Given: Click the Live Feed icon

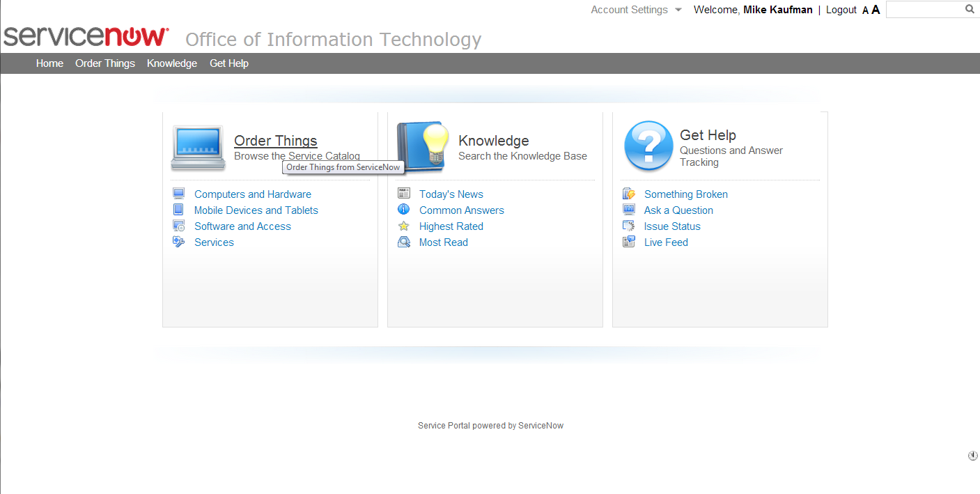Looking at the screenshot, I should click(629, 242).
